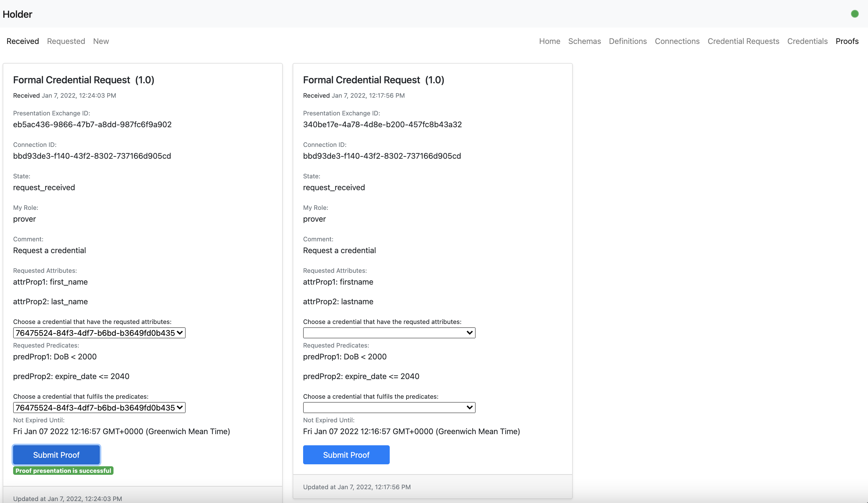Open the Connections page
This screenshot has width=868, height=503.
click(x=677, y=41)
